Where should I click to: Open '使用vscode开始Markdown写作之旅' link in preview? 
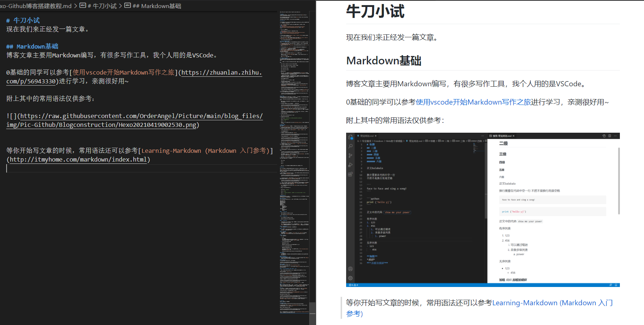click(x=473, y=102)
